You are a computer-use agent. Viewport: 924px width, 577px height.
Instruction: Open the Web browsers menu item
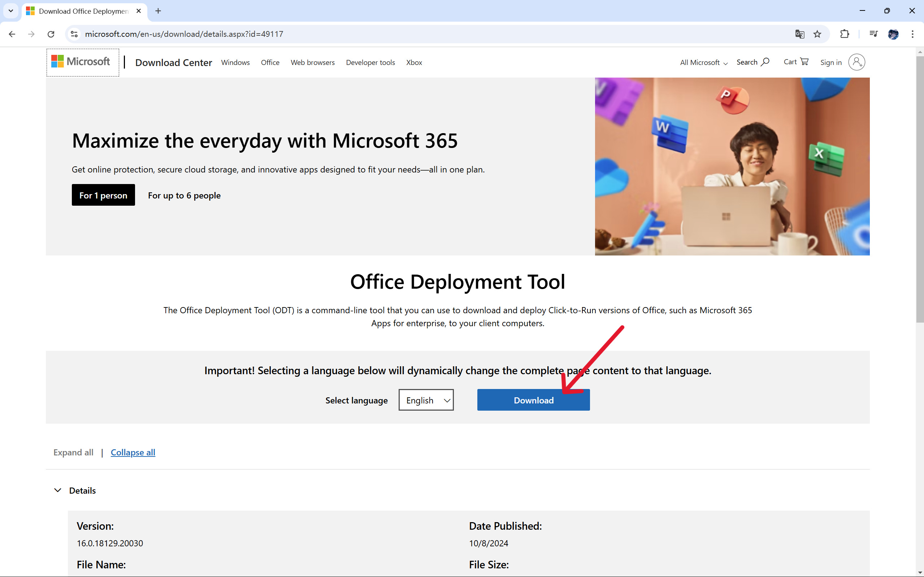pyautogui.click(x=312, y=62)
